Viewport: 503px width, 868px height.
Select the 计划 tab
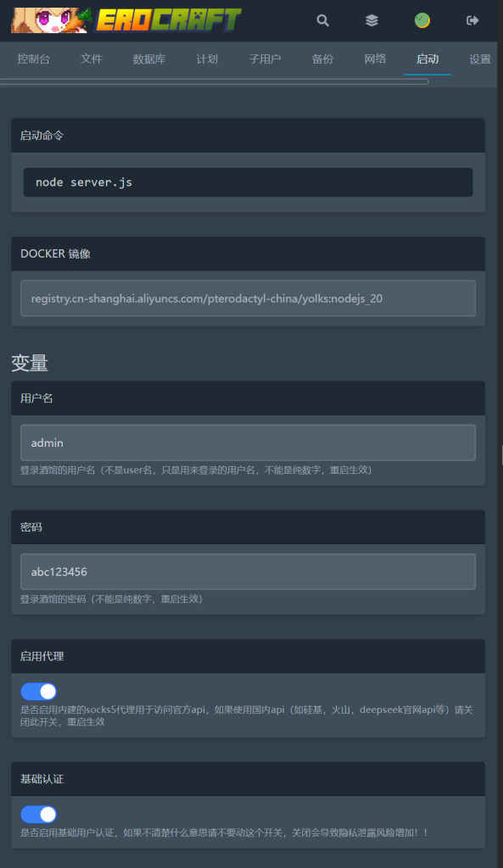tap(207, 58)
